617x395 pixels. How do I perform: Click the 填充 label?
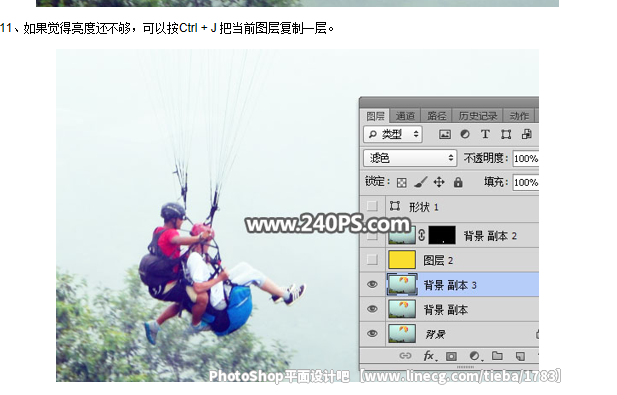pos(496,182)
